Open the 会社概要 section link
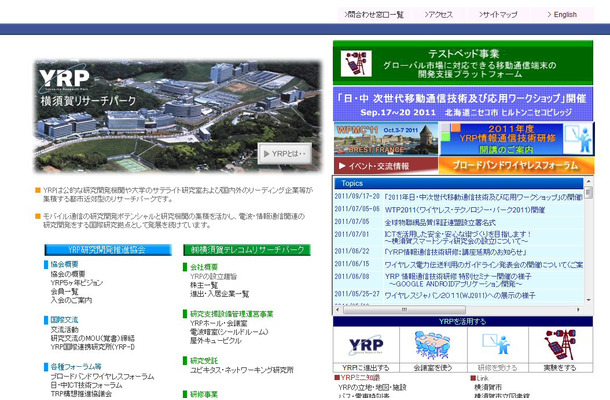The image size is (610, 400). click(204, 267)
